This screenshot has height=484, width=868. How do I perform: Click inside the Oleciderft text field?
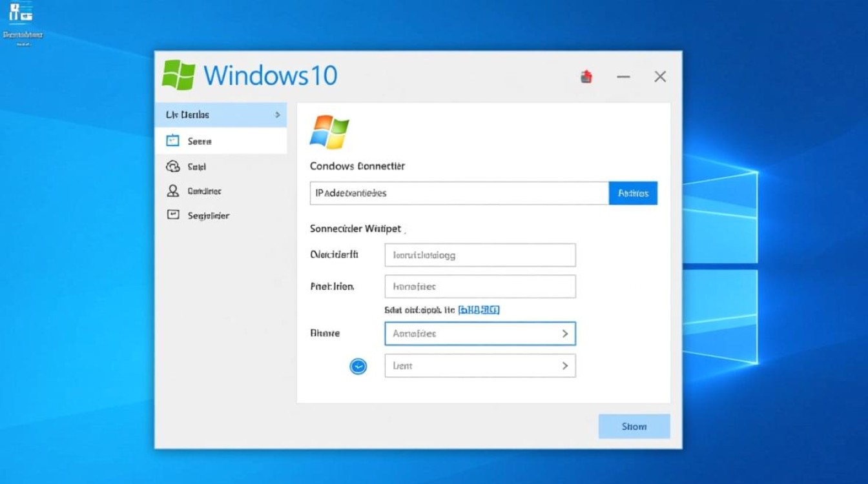click(x=480, y=254)
